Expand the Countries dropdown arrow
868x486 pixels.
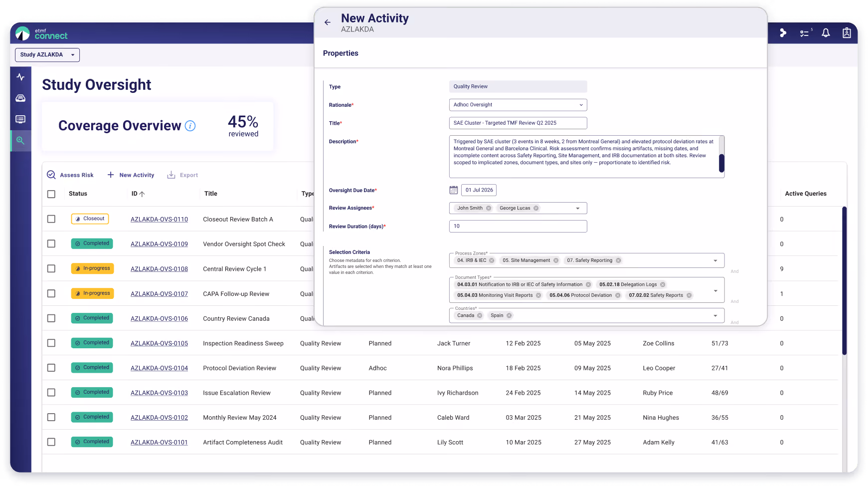pos(715,315)
